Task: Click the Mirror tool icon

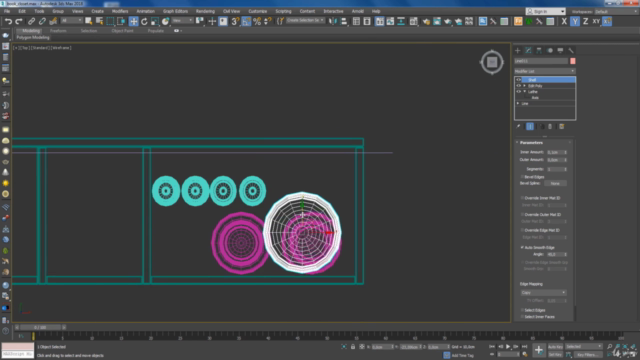Action: [x=333, y=21]
